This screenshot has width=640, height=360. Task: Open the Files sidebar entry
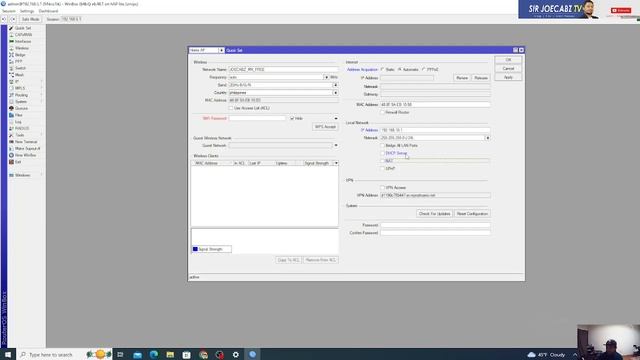coord(19,115)
